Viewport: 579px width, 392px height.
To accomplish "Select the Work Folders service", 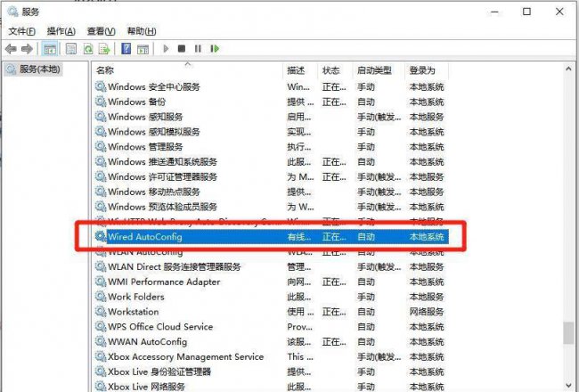I will coord(136,297).
